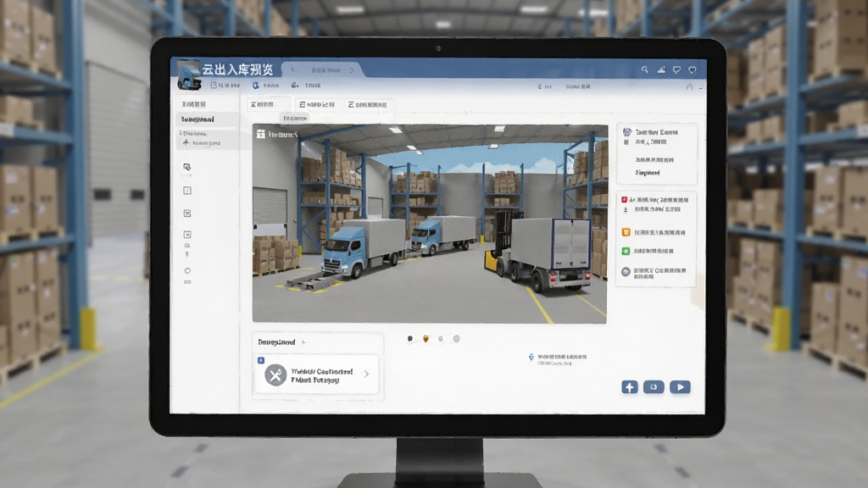Viewport: 868px width, 488px height.
Task: Expand the bottom card using its right chevron
Action: [x=366, y=374]
